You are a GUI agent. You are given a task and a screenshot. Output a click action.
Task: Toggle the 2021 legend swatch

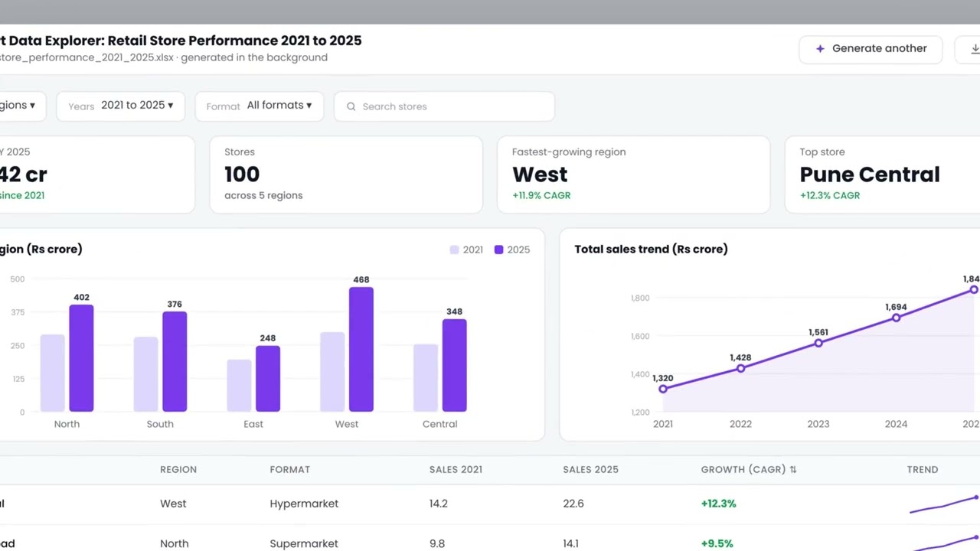(454, 249)
